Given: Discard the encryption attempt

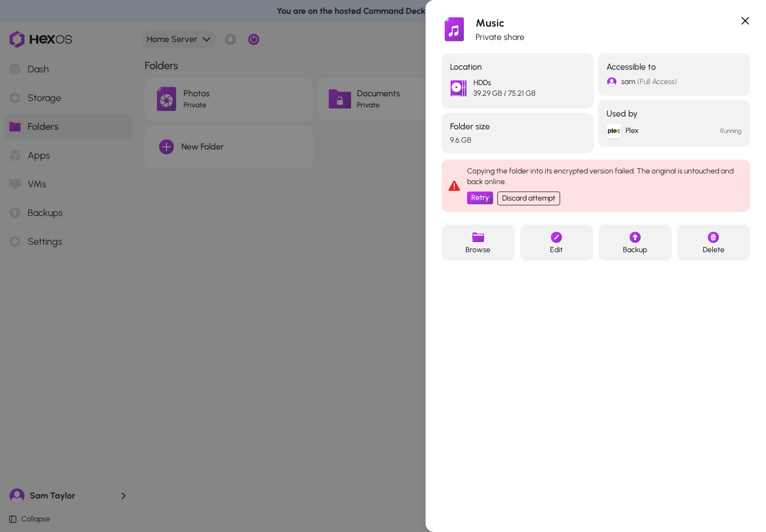Looking at the screenshot, I should point(529,198).
